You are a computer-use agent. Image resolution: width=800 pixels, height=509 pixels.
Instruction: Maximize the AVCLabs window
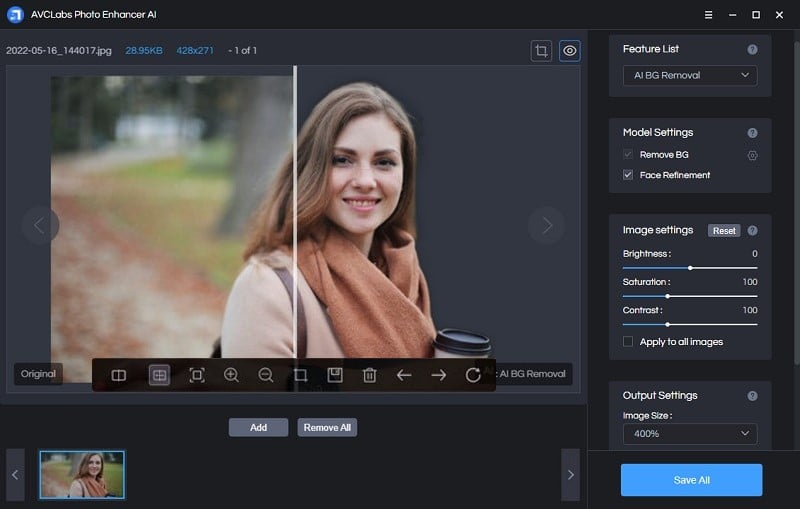[x=756, y=15]
